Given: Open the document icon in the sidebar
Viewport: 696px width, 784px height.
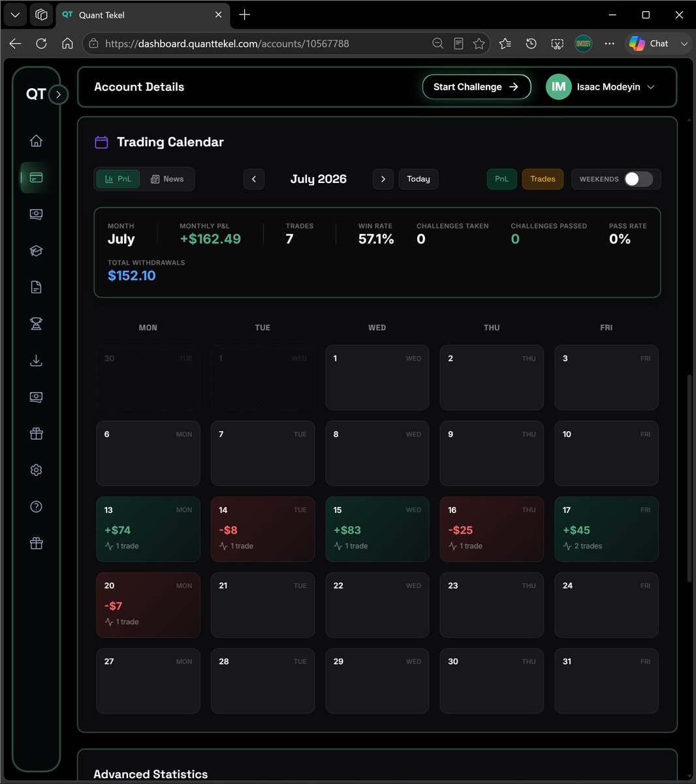Looking at the screenshot, I should coord(36,287).
